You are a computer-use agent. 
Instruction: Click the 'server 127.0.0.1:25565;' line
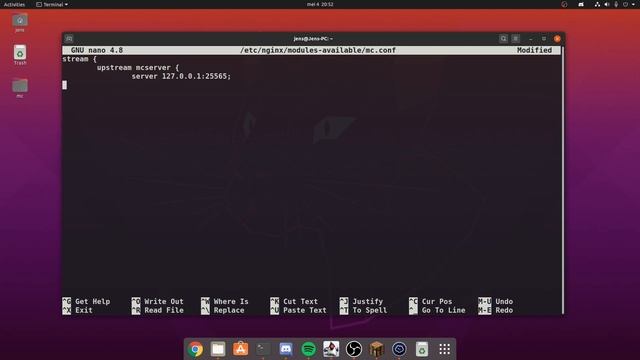[181, 76]
